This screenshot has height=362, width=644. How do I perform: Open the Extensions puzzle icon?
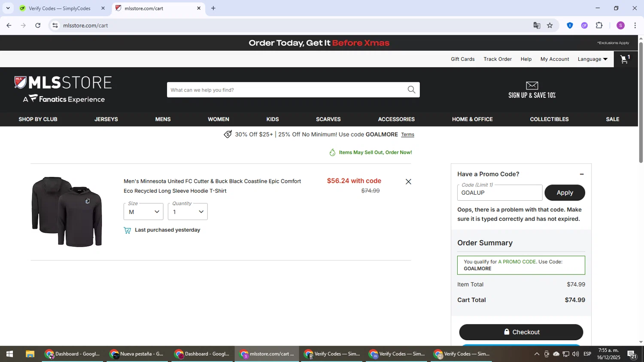point(599,25)
